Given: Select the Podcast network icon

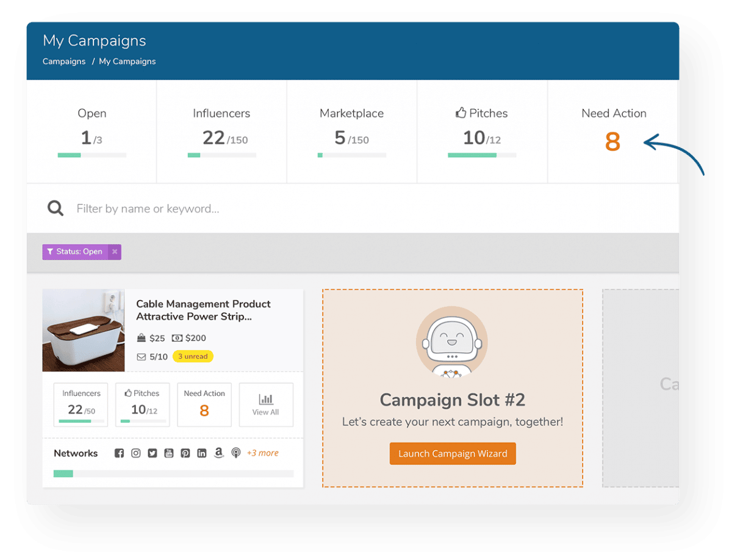Looking at the screenshot, I should click(x=236, y=453).
